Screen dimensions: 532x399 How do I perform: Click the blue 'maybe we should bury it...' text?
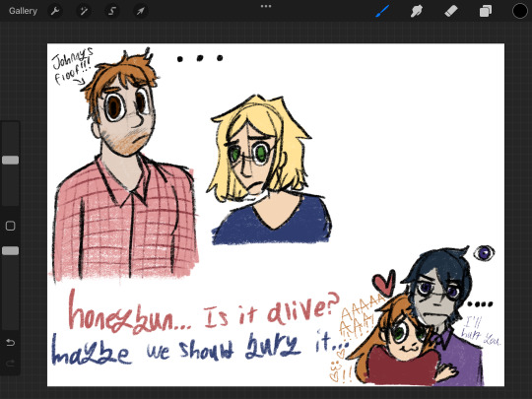(x=200, y=348)
